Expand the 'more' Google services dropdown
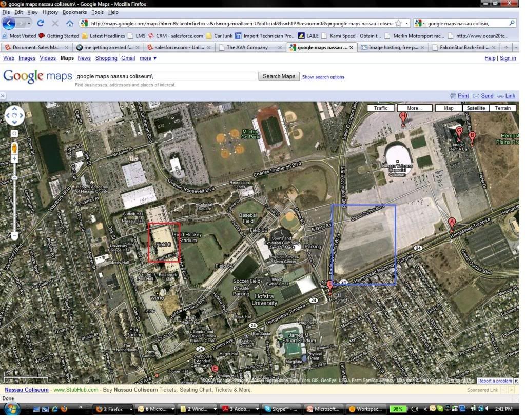525x420 pixels. click(148, 58)
